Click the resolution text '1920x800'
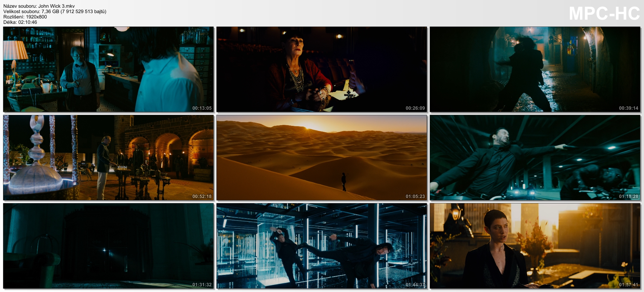The height and width of the screenshot is (292, 644). pyautogui.click(x=36, y=17)
